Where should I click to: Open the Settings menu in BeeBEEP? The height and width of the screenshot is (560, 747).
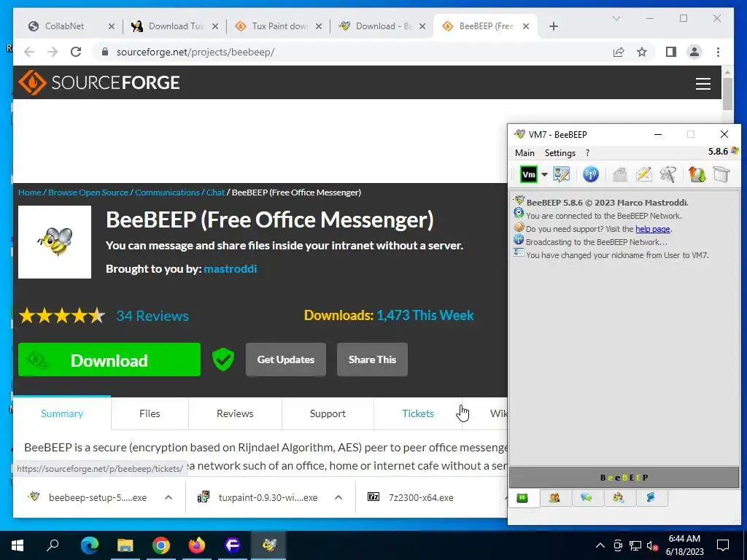pyautogui.click(x=560, y=153)
